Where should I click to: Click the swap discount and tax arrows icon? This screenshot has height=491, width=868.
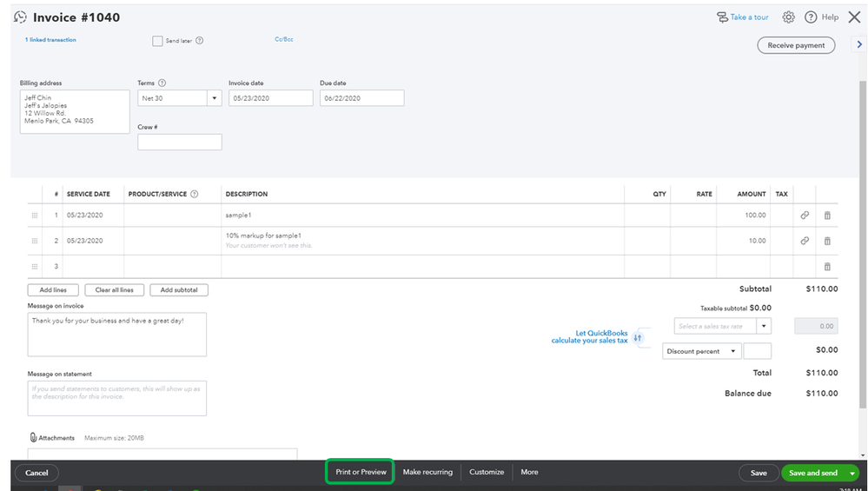637,337
